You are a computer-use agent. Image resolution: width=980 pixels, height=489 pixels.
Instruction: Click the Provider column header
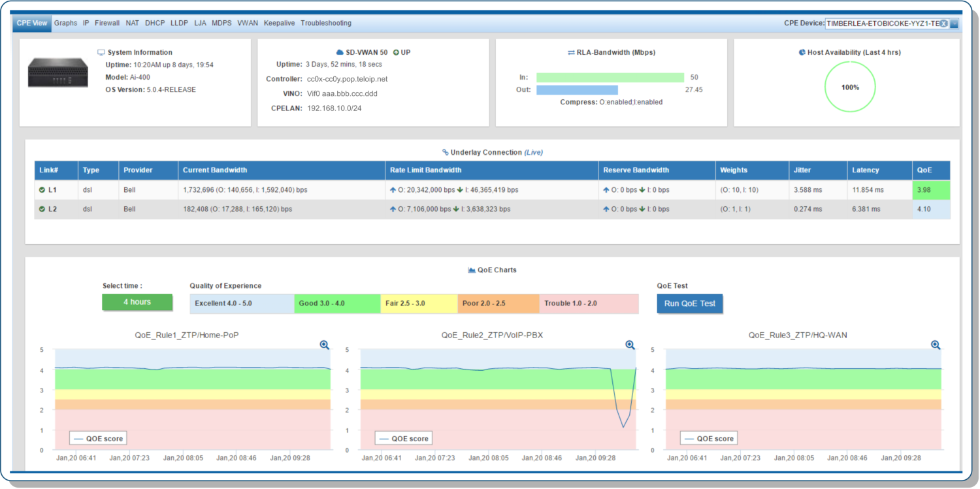(148, 170)
